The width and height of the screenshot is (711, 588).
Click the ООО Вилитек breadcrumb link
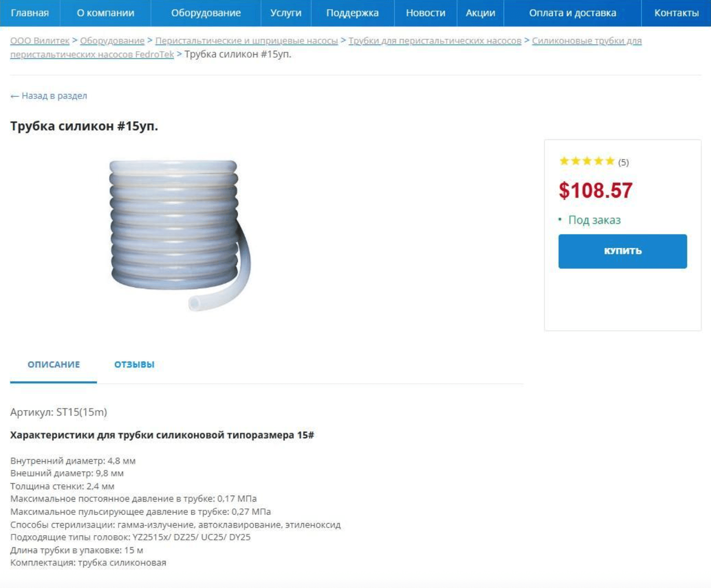click(x=40, y=41)
